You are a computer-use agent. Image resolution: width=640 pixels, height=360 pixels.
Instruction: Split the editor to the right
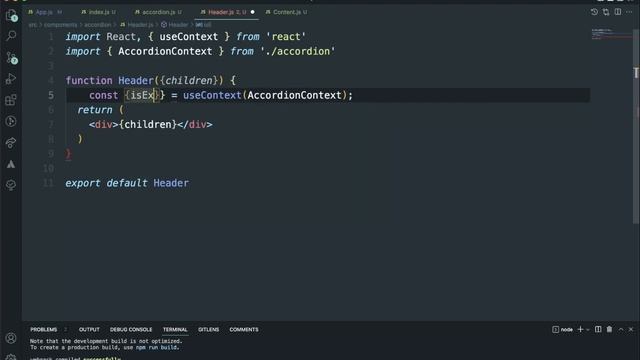(x=618, y=12)
